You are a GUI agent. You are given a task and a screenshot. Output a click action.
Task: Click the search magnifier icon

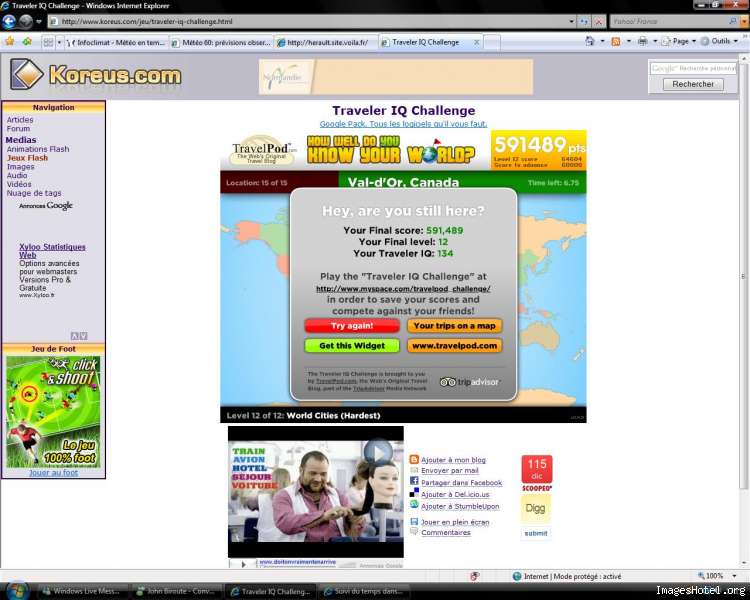[732, 22]
